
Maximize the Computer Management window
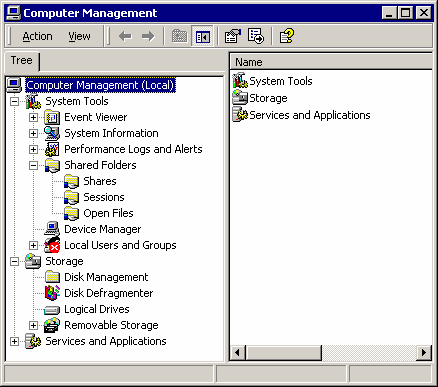tap(405, 13)
